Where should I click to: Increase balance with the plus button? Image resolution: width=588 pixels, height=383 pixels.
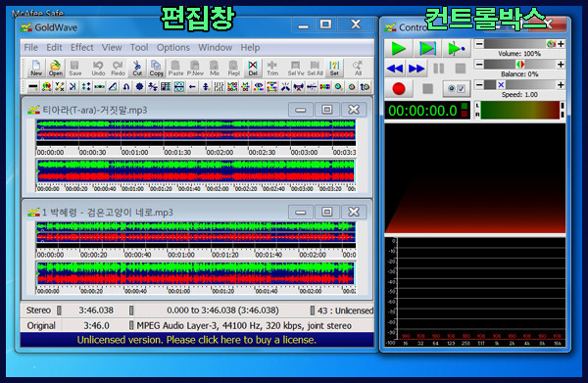(x=561, y=65)
